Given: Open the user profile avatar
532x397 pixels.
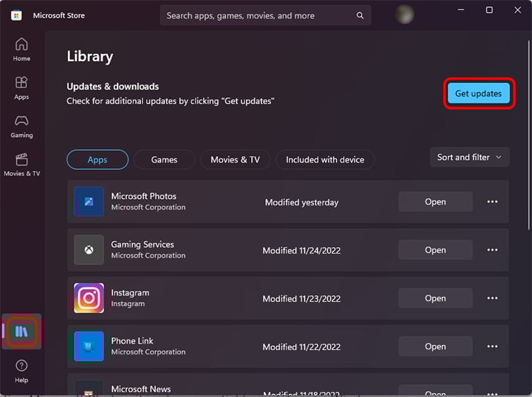Looking at the screenshot, I should click(404, 15).
